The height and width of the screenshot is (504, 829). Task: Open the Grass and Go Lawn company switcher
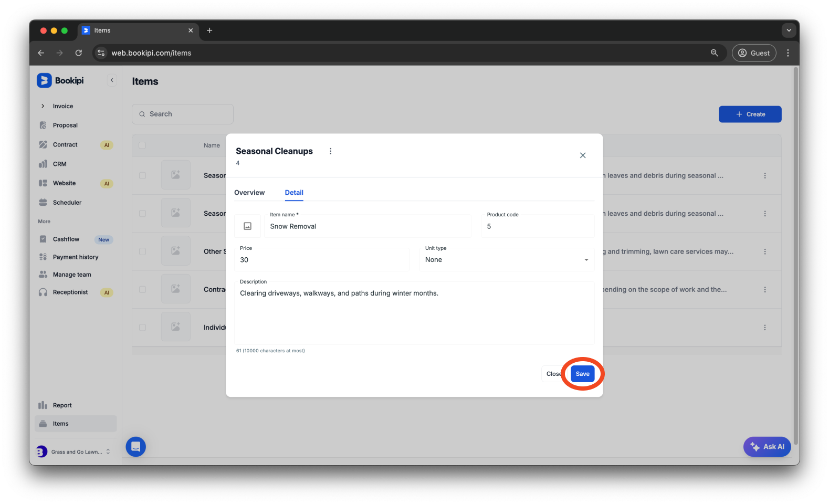[76, 451]
